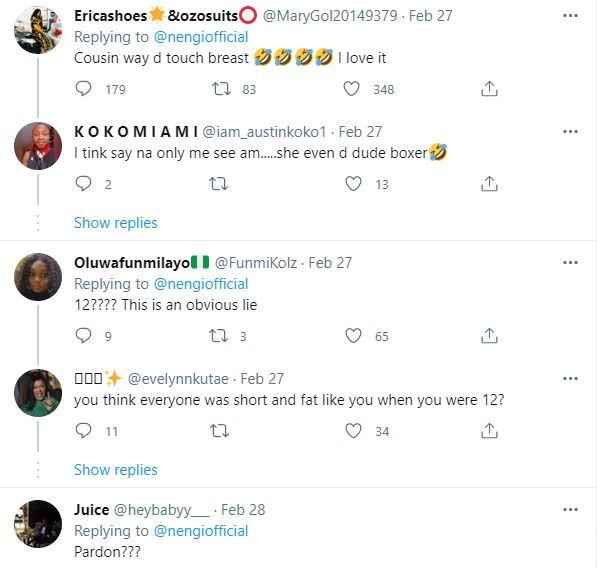Viewport: 597px width, 568px height.
Task: Open the @heybabyy___ profile handle
Action: [x=161, y=510]
